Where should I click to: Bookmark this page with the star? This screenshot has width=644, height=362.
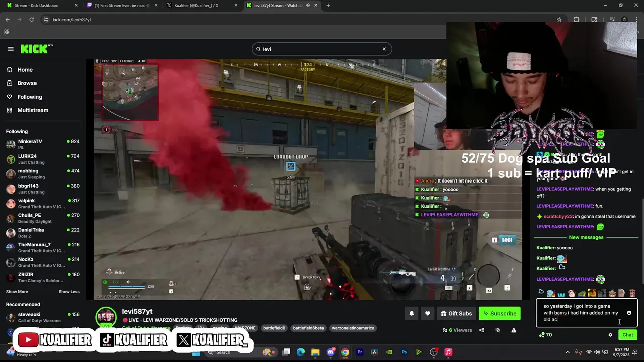tap(559, 19)
